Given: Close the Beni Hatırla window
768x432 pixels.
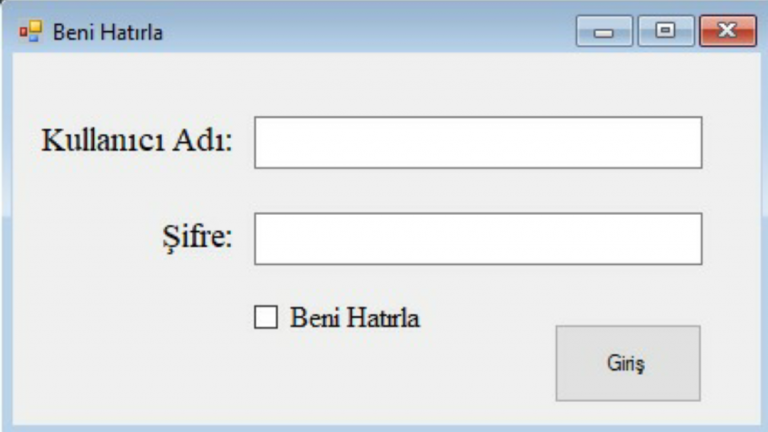Looking at the screenshot, I should pyautogui.click(x=728, y=31).
